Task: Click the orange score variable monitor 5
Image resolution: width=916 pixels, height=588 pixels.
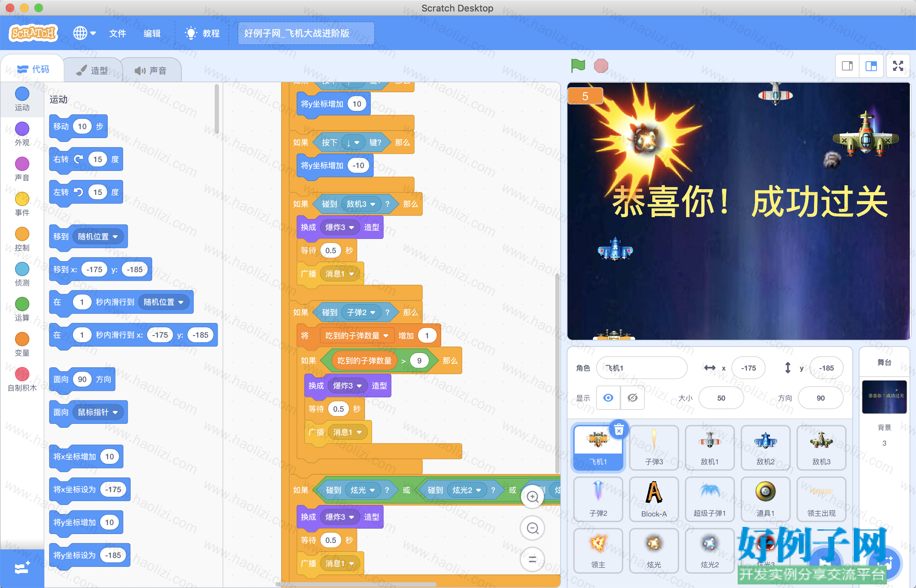Action: (585, 96)
